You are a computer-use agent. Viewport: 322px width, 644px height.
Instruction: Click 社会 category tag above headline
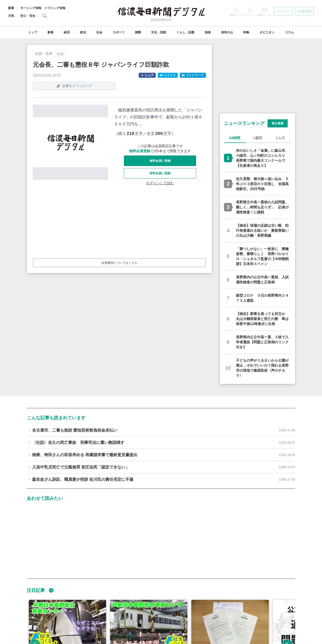(x=60, y=54)
